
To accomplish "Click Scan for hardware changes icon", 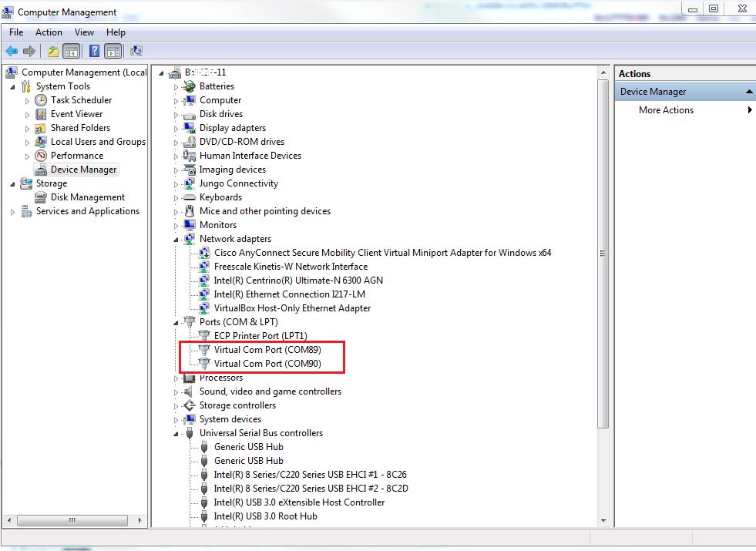I will tap(136, 51).
